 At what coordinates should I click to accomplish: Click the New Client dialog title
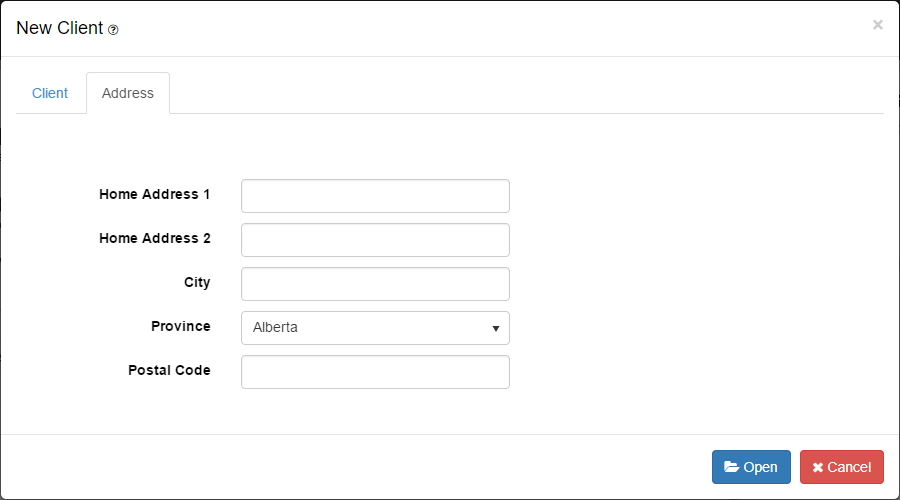pos(60,28)
